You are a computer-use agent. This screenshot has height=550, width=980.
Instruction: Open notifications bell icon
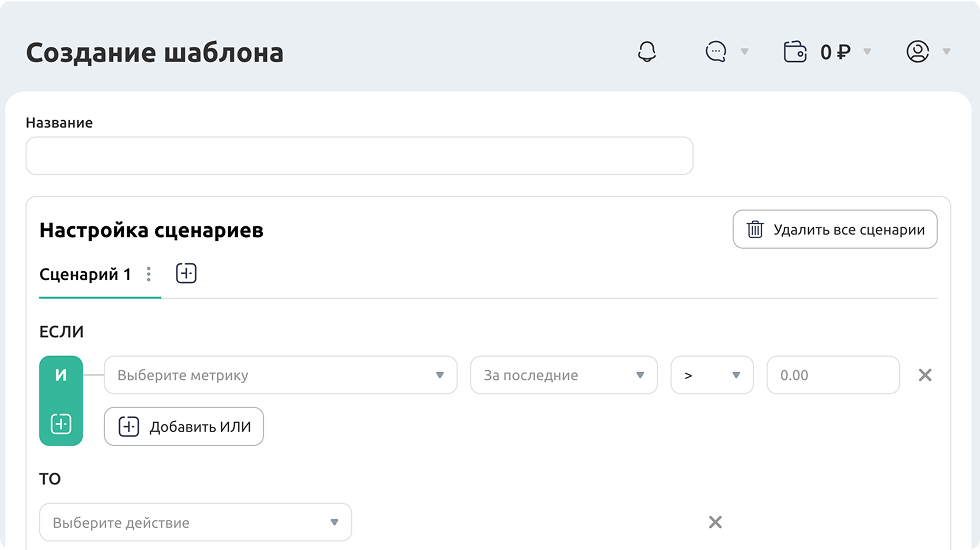(x=647, y=52)
